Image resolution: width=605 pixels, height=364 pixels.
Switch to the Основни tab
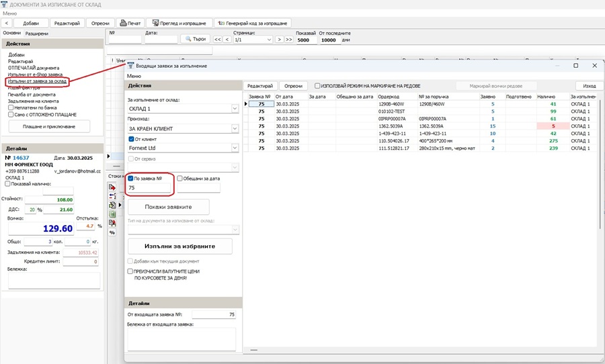point(11,33)
